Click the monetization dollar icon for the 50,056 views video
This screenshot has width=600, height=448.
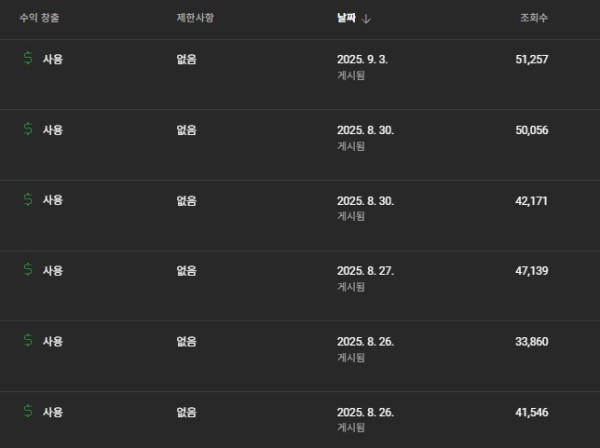(28, 129)
